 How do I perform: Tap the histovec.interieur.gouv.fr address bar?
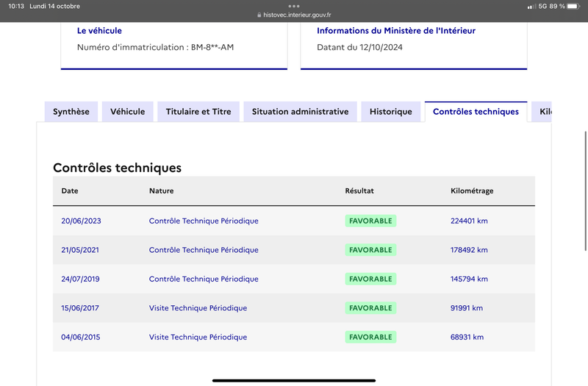click(x=294, y=15)
